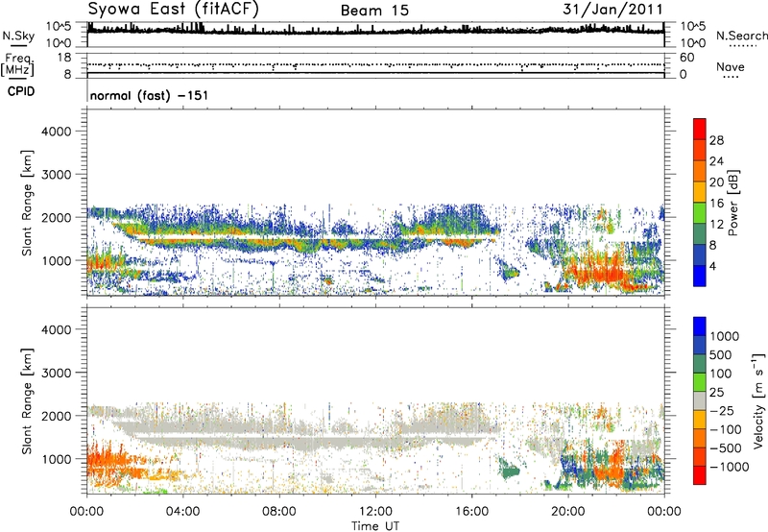
Task: Click the '12:00' time axis label
Action: (375, 512)
